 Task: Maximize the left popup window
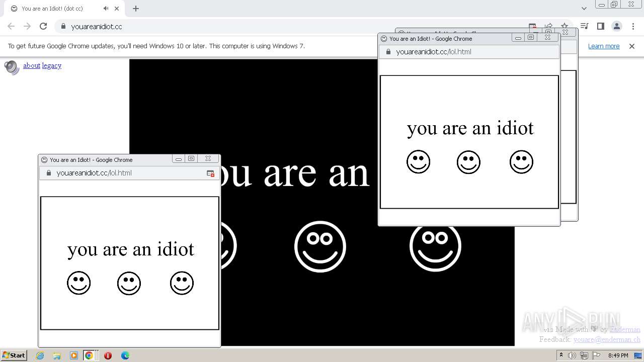pos(191,159)
